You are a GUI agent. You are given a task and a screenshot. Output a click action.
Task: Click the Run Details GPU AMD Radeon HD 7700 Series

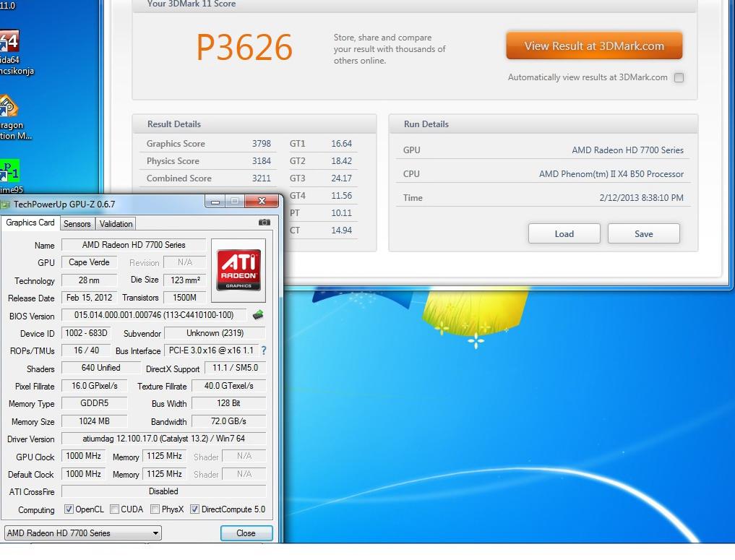[627, 150]
